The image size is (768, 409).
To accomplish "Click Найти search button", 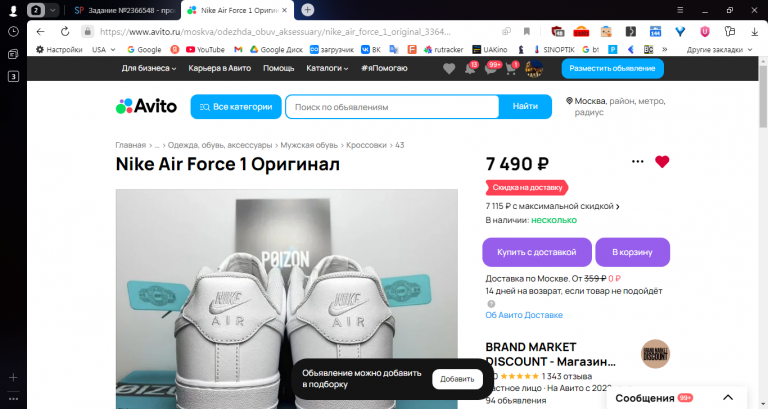I will click(x=525, y=106).
